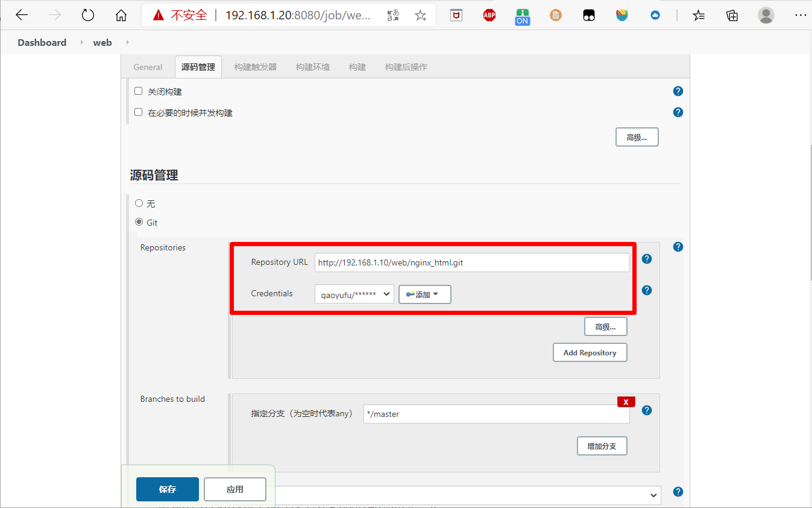The width and height of the screenshot is (812, 508).
Task: Go back with the browser back arrow
Action: click(x=22, y=15)
